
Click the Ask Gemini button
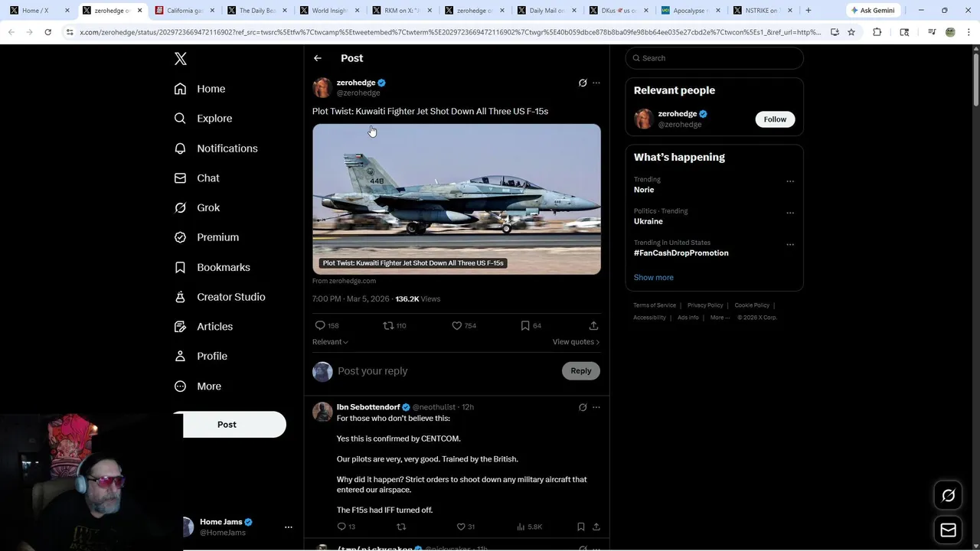click(x=873, y=11)
